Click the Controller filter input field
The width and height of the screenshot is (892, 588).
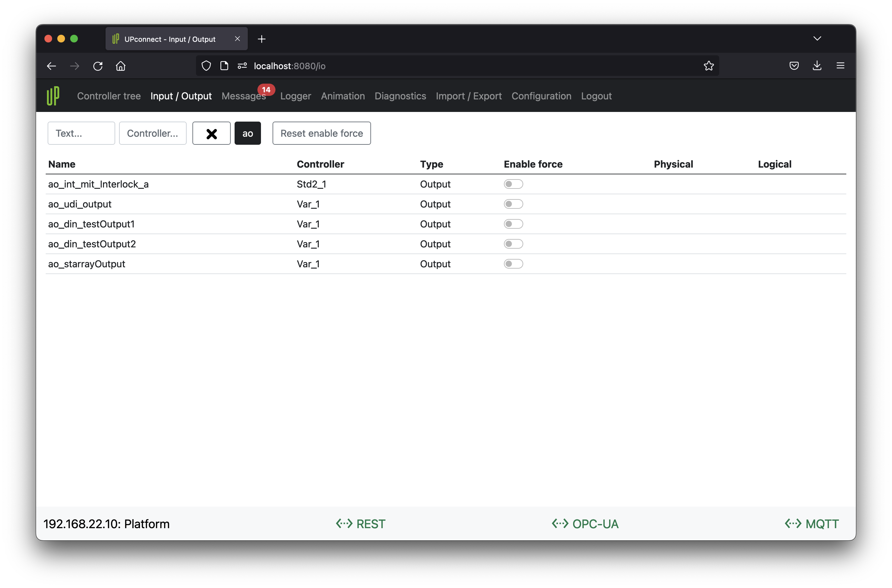153,133
